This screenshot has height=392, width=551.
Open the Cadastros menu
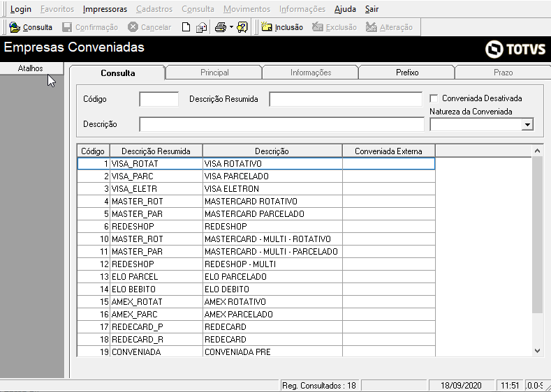pos(154,9)
